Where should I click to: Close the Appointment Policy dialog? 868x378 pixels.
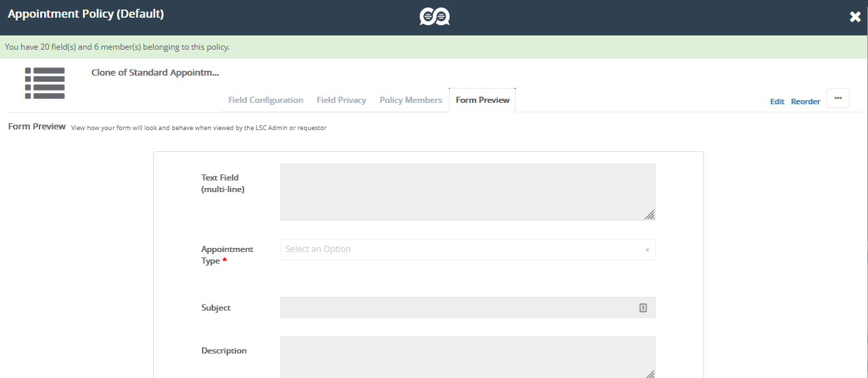[855, 17]
